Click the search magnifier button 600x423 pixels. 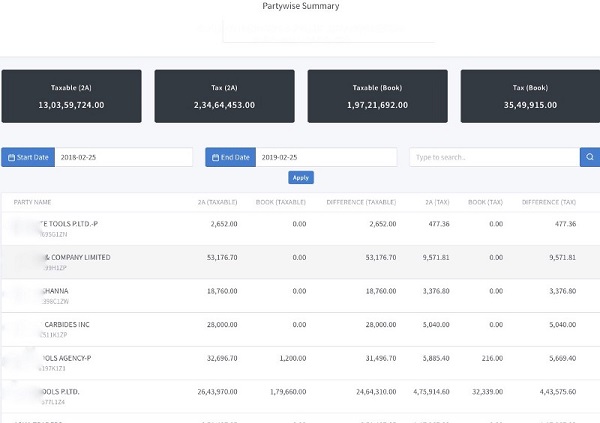point(590,157)
